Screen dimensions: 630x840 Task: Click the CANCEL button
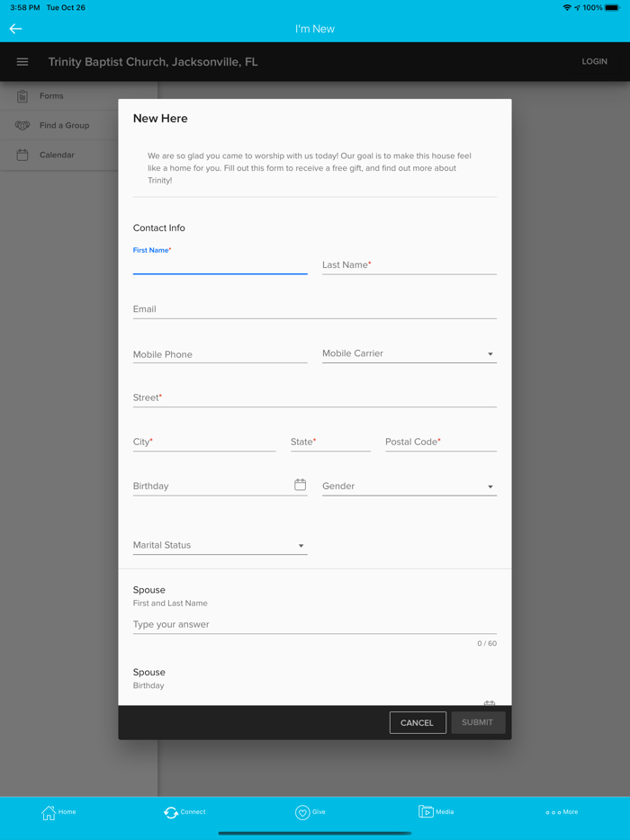[x=418, y=723]
